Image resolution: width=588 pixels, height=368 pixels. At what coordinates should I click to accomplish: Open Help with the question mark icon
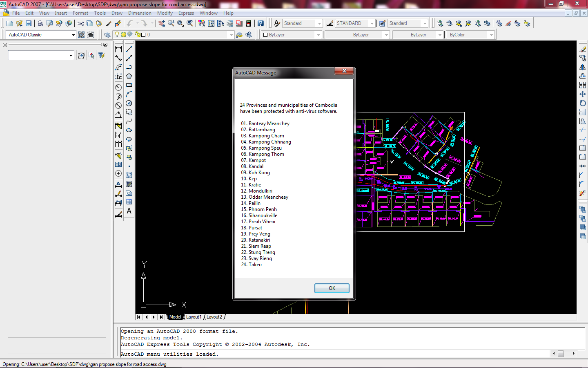pos(261,23)
